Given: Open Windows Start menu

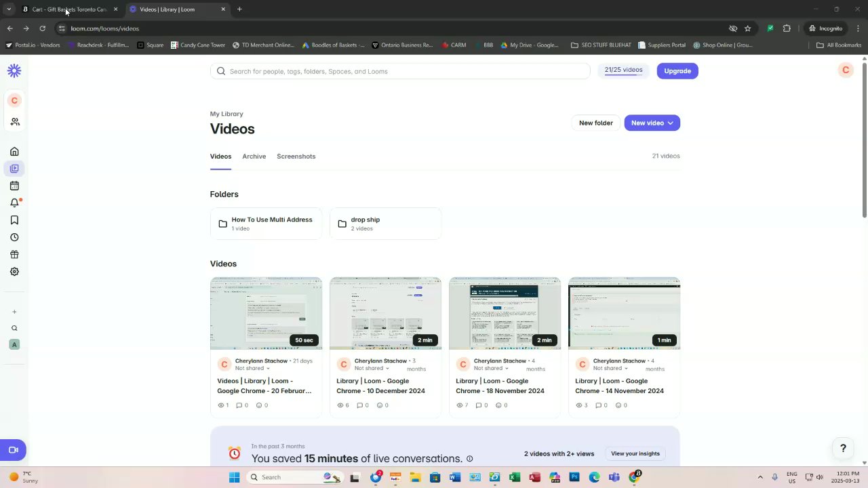Looking at the screenshot, I should (234, 477).
